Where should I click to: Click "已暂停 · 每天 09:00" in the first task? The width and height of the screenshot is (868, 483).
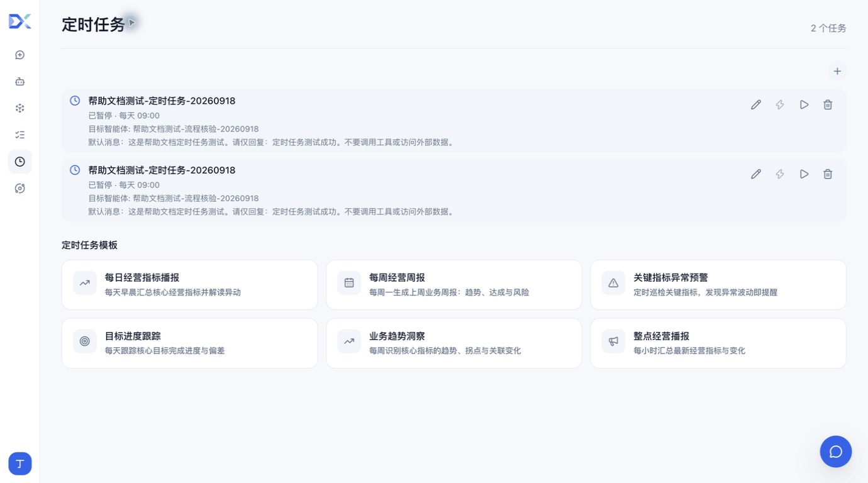[124, 116]
